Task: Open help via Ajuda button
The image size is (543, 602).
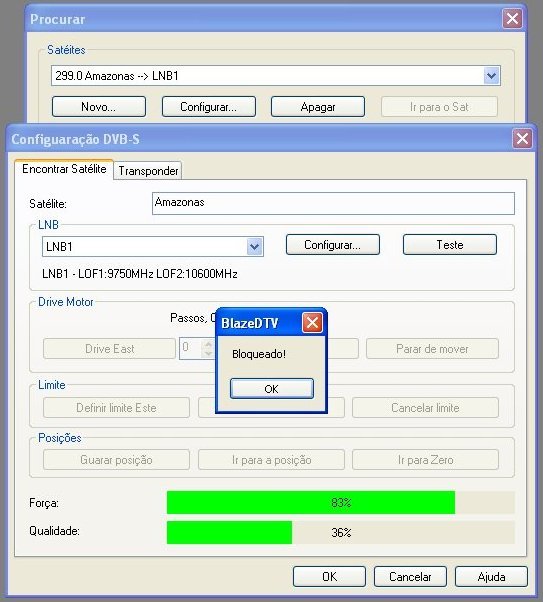Action: tap(491, 577)
